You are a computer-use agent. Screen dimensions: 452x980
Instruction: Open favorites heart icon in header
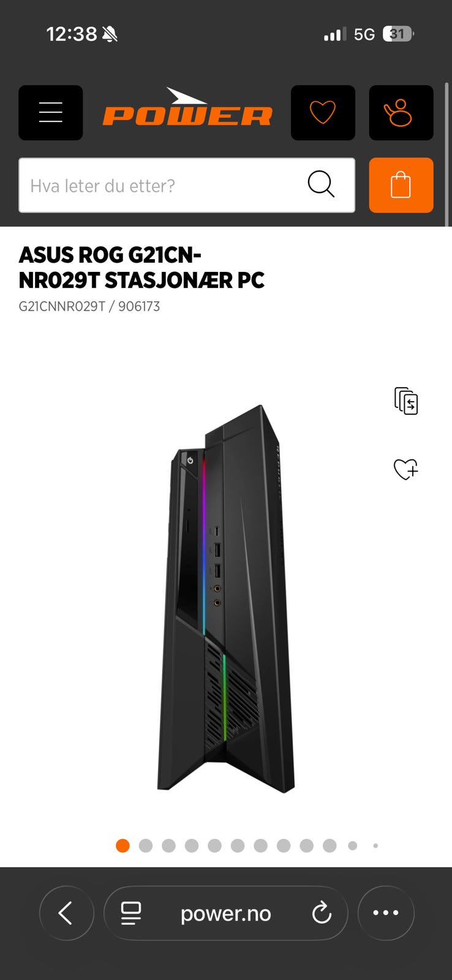coord(323,113)
